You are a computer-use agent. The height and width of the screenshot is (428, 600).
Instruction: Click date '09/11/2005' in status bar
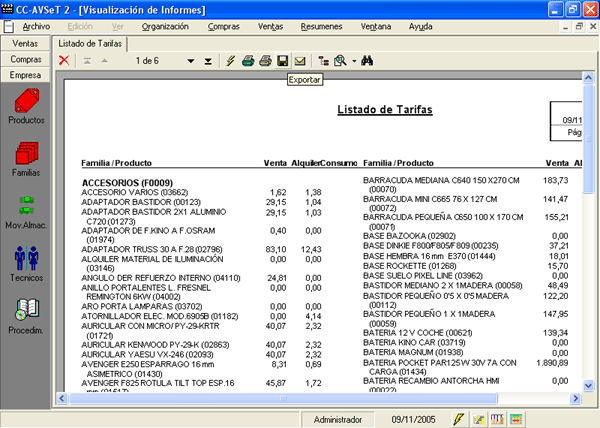[x=413, y=420]
